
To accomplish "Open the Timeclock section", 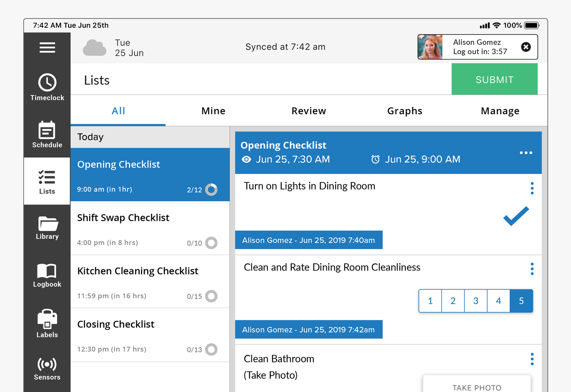I will pos(47,87).
